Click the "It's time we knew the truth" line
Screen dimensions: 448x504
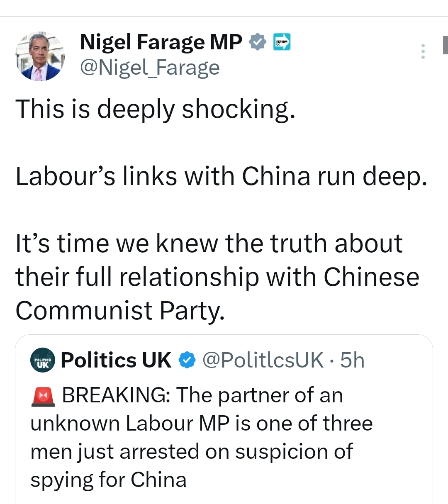point(209,243)
